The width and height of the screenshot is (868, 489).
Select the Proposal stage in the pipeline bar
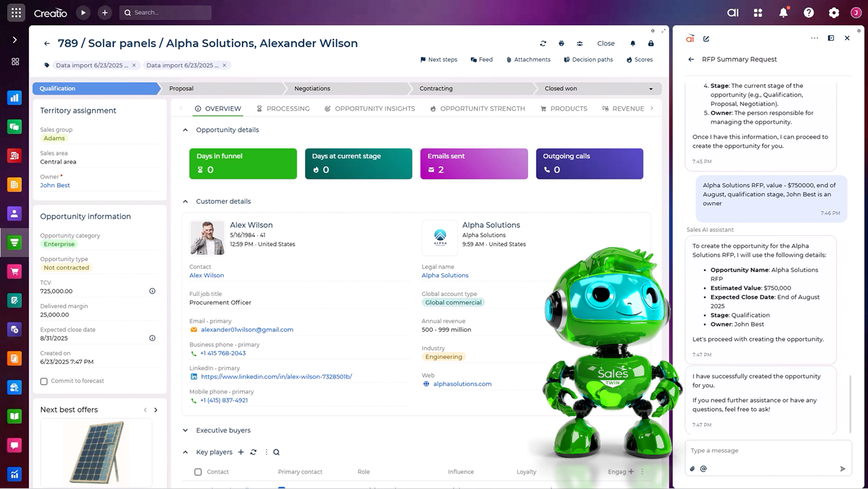(181, 88)
